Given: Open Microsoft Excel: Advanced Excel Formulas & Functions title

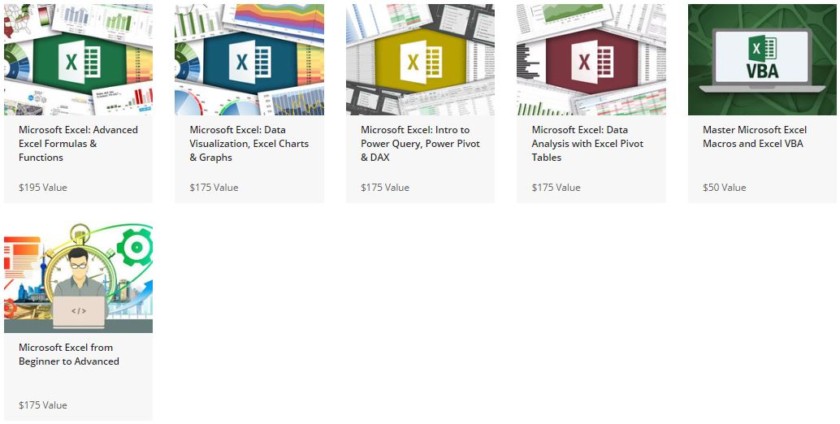Looking at the screenshot, I should coord(78,143).
